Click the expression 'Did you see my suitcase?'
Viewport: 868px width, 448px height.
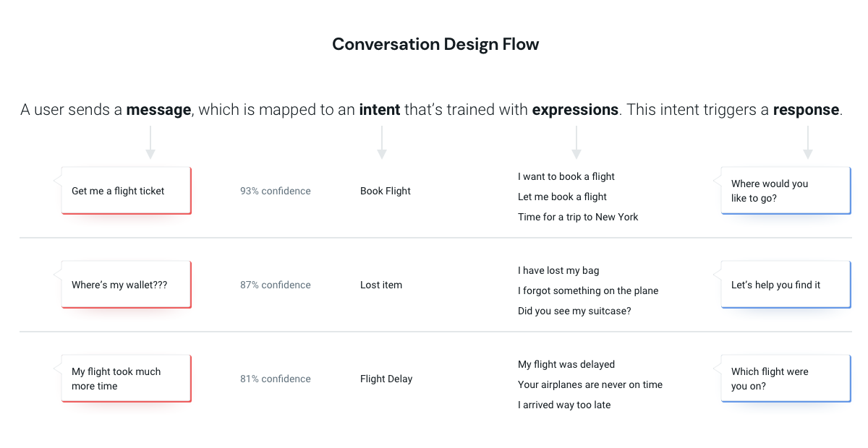pos(574,311)
